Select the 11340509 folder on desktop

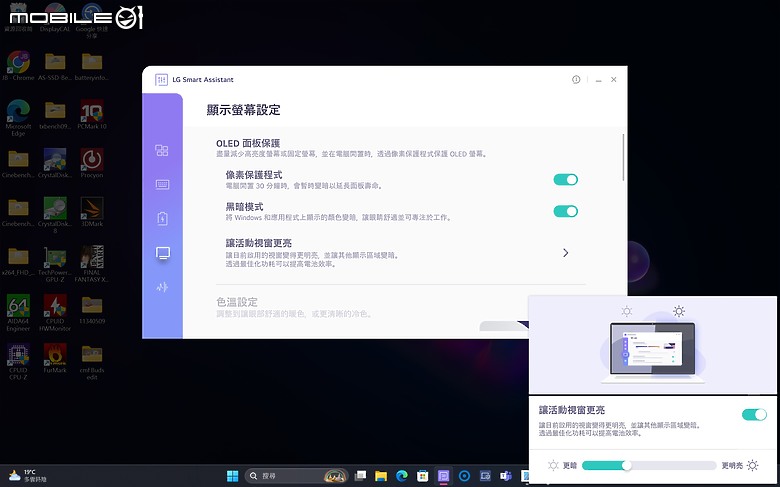pos(92,309)
